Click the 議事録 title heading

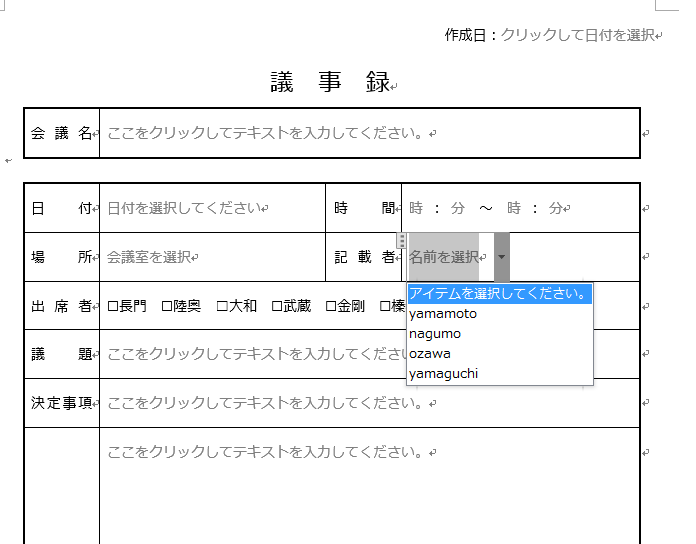(330, 83)
